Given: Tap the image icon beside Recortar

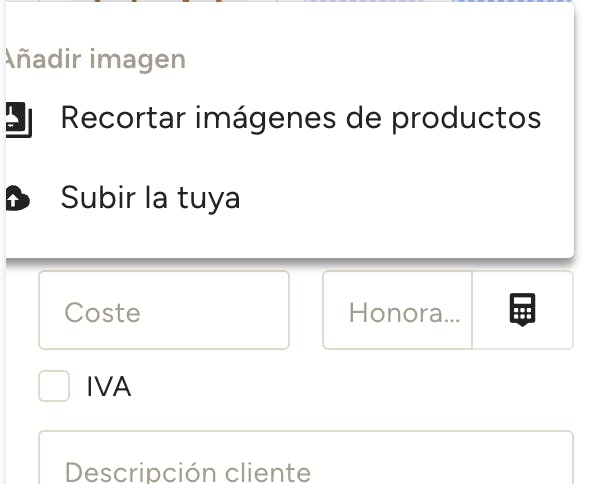Looking at the screenshot, I should point(18,119).
